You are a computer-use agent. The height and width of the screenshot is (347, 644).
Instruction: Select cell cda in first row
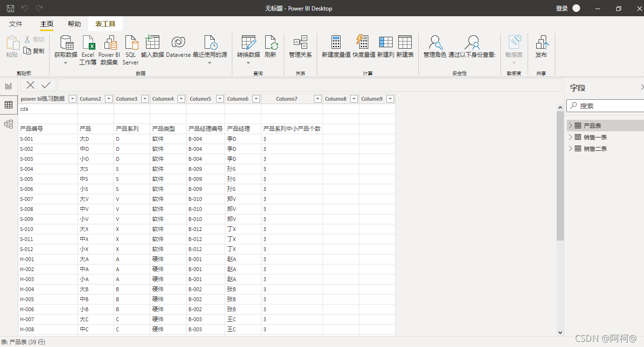tap(48, 109)
